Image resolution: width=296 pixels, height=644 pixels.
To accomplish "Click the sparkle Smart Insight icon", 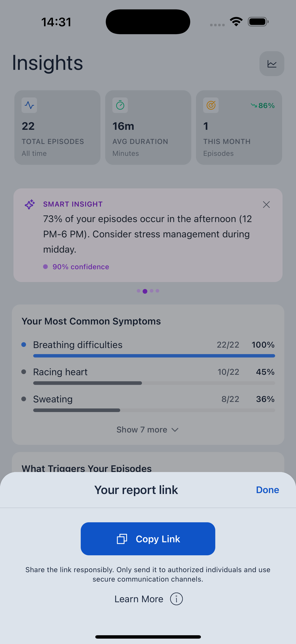I will click(30, 204).
